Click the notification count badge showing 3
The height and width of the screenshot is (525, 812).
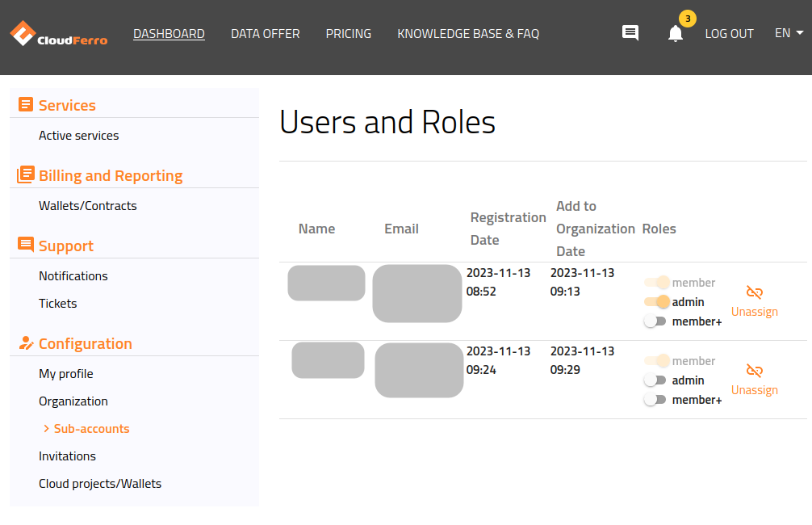(x=687, y=17)
